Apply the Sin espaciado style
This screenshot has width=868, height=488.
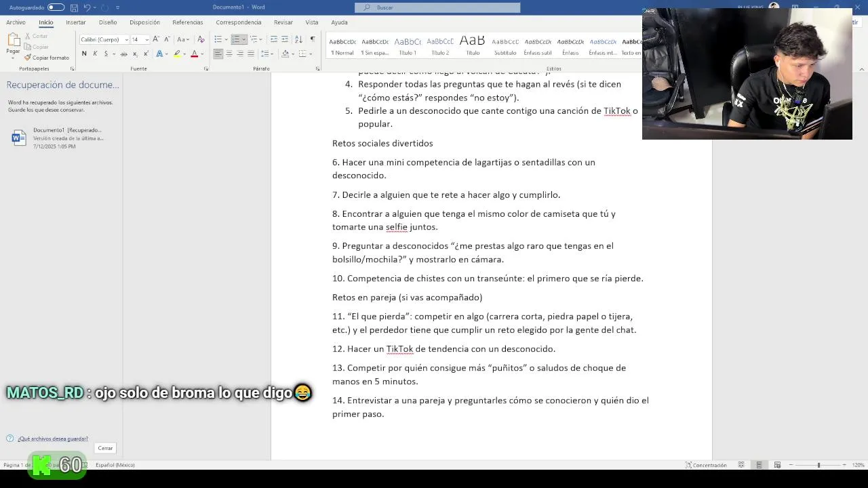pos(375,45)
